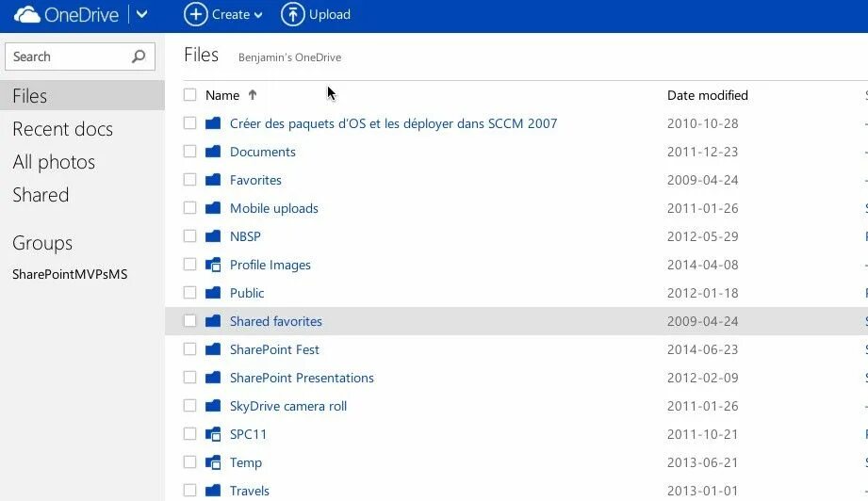This screenshot has width=868, height=501.
Task: Check the box for Favorites folder
Action: tap(189, 179)
